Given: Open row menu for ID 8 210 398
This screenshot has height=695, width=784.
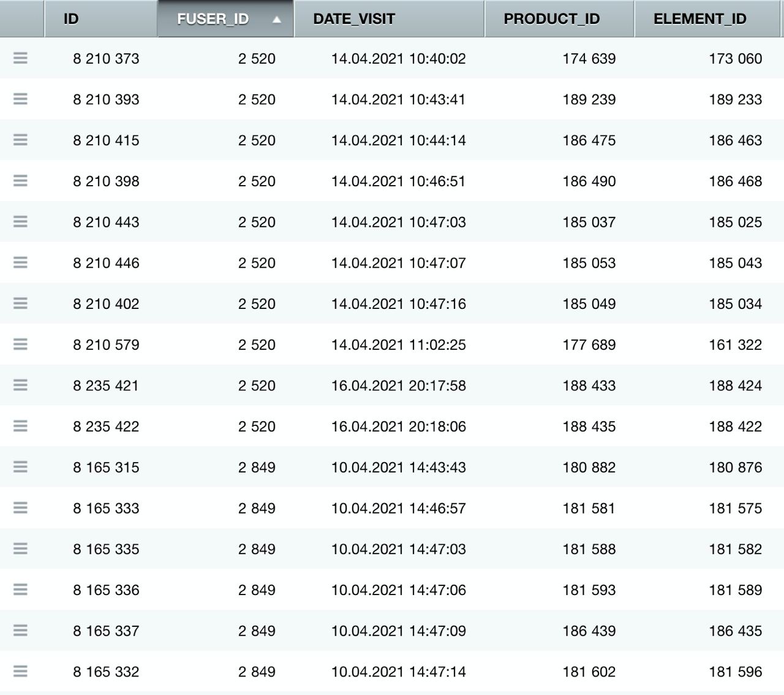Looking at the screenshot, I should [x=20, y=181].
